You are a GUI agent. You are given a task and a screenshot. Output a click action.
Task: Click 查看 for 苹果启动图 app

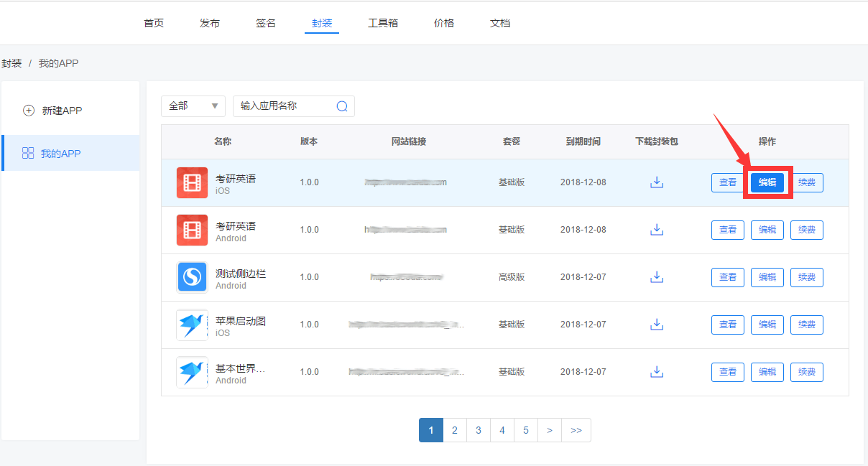coord(728,325)
